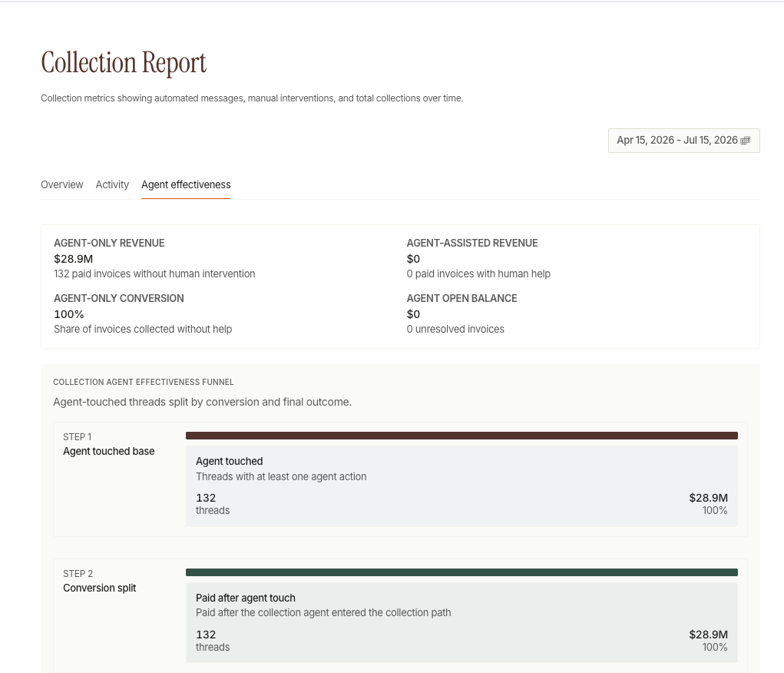Click the 100% agent-only conversion value
The height and width of the screenshot is (673, 784).
pos(69,314)
